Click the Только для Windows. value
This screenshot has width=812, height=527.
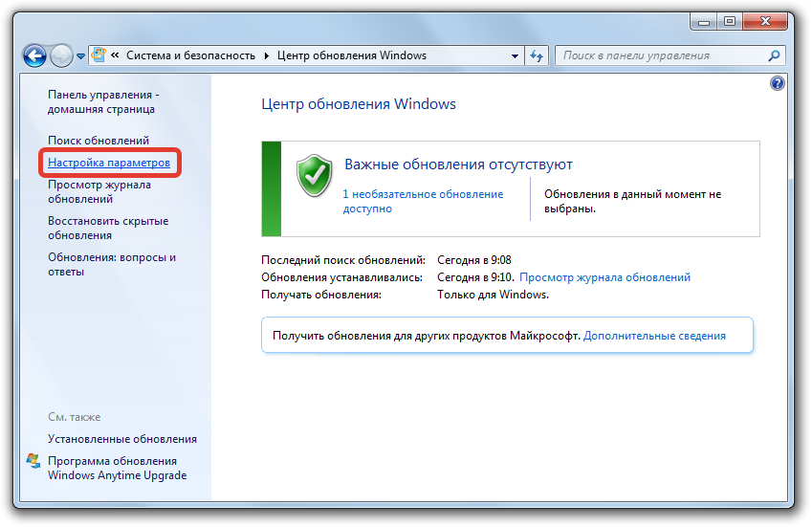tap(493, 295)
